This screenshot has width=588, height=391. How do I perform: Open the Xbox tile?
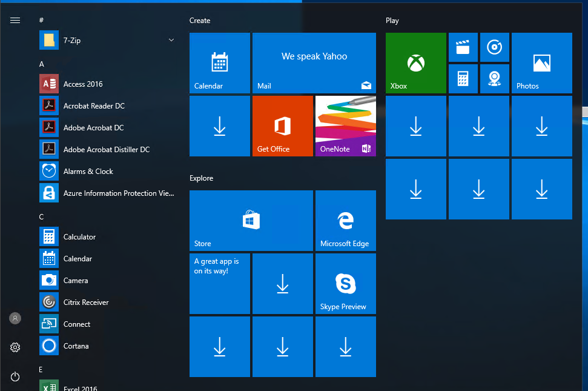coord(415,63)
